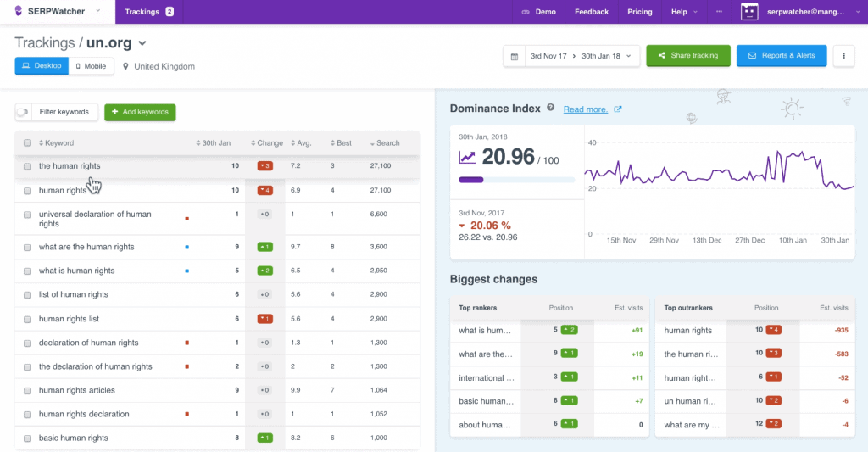
Task: Click Dominance Index help question icon
Action: pyautogui.click(x=550, y=108)
